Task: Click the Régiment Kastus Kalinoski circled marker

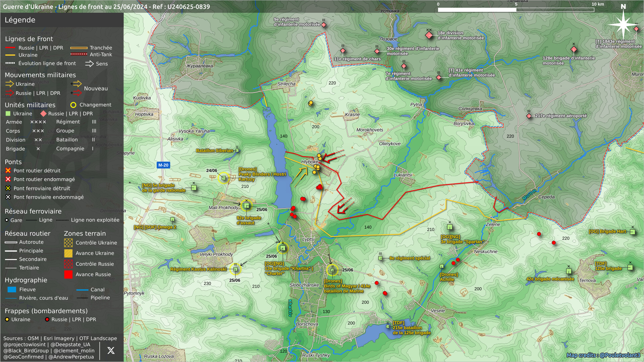Action: click(x=235, y=269)
